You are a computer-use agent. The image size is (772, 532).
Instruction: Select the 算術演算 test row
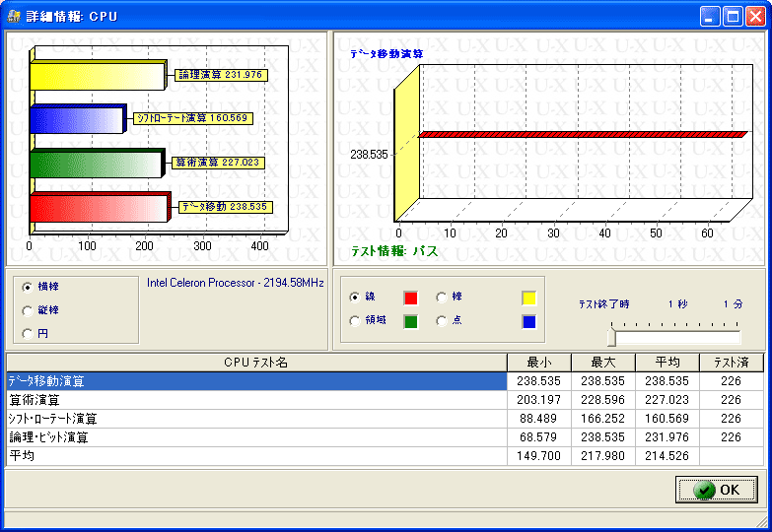pos(255,400)
